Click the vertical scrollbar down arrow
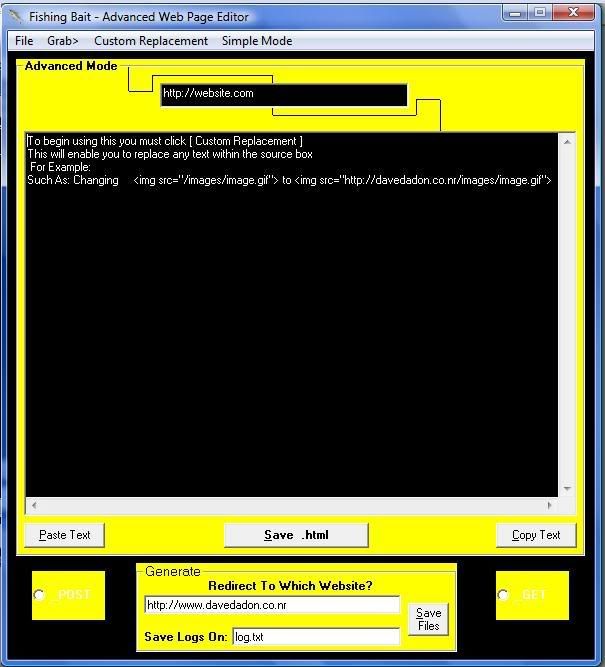The image size is (605, 667). tap(567, 489)
